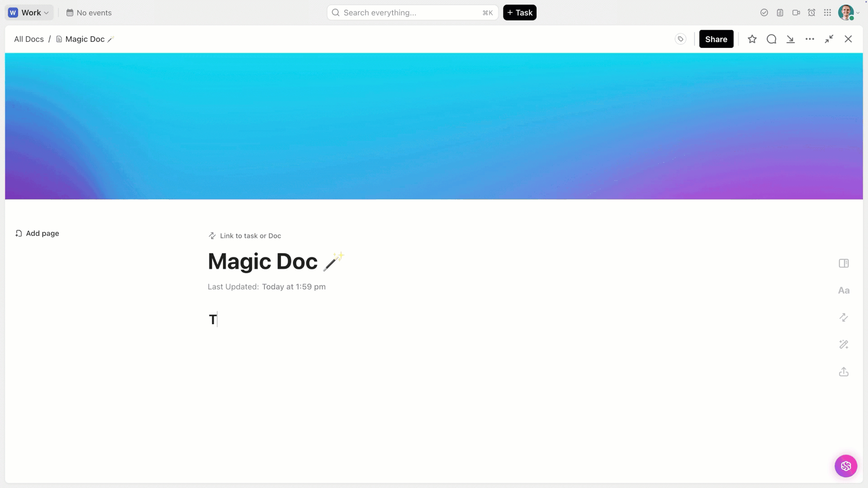Click the right sidebar relationships icon
The image size is (868, 488).
(x=843, y=317)
